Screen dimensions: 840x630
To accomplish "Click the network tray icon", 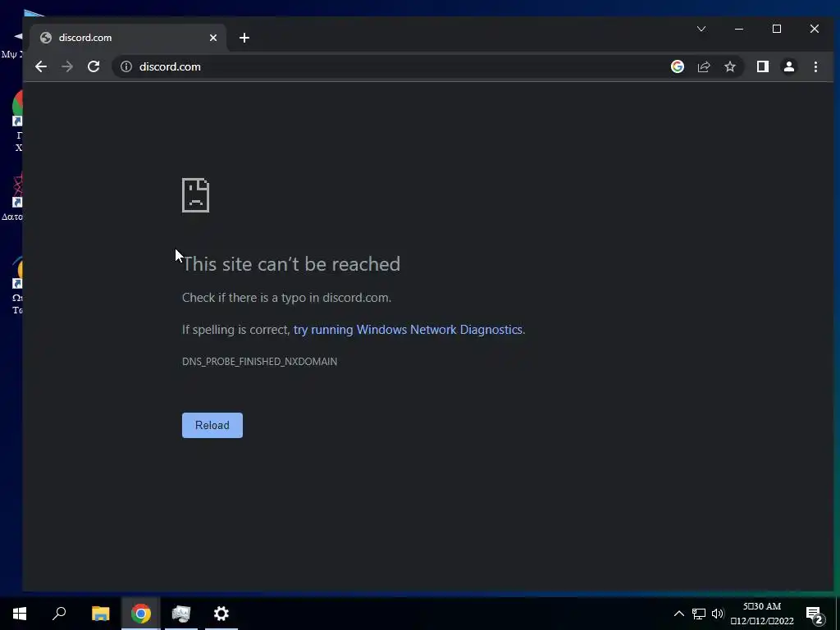I will tap(699, 614).
